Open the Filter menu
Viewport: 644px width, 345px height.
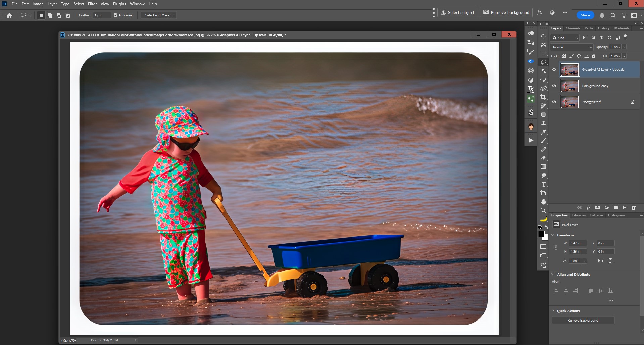click(92, 4)
